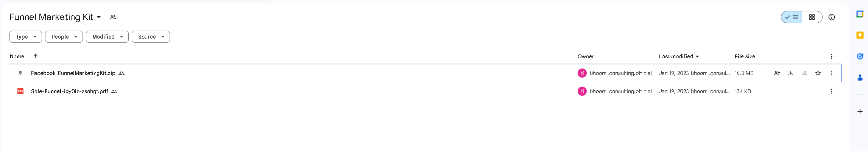This screenshot has width=868, height=151.
Task: Expand the Type filter dropdown
Action: pos(26,37)
